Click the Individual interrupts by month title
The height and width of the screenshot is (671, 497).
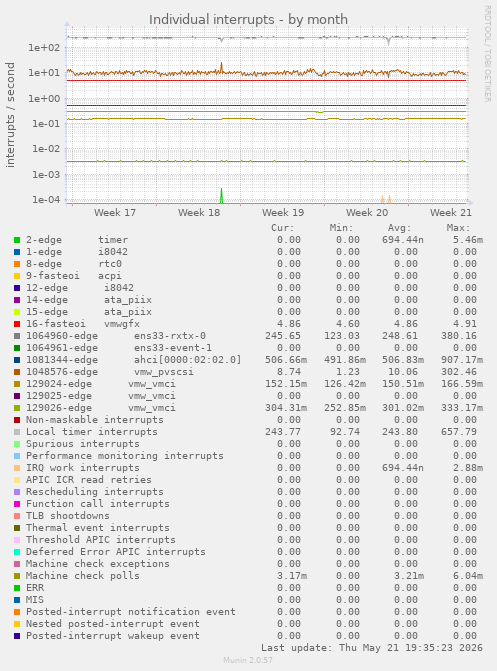[x=248, y=20]
